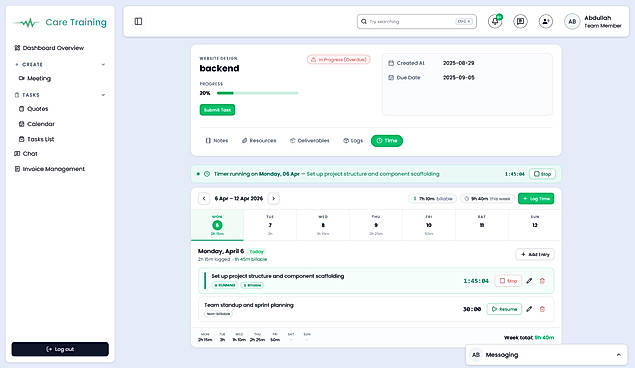Open Tasks List in the sidebar

(x=36, y=139)
